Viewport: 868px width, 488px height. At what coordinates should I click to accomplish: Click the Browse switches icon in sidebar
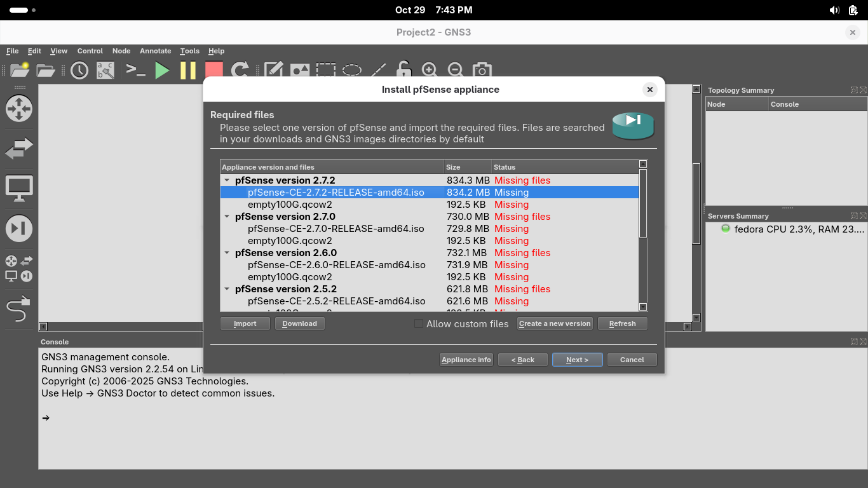pos(18,149)
